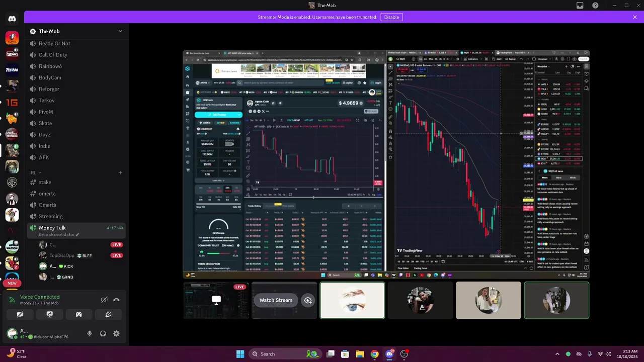The image size is (644, 362).
Task: Join the DayZ voice channel
Action: click(76, 135)
